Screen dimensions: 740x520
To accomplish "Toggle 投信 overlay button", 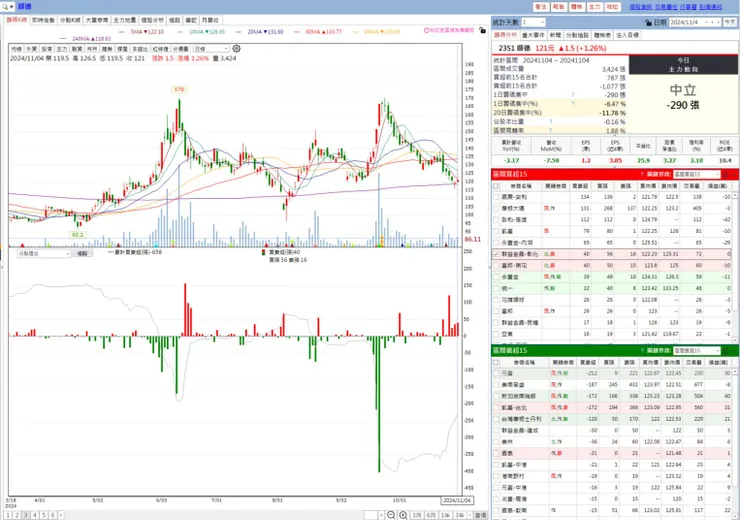I will (47, 49).
